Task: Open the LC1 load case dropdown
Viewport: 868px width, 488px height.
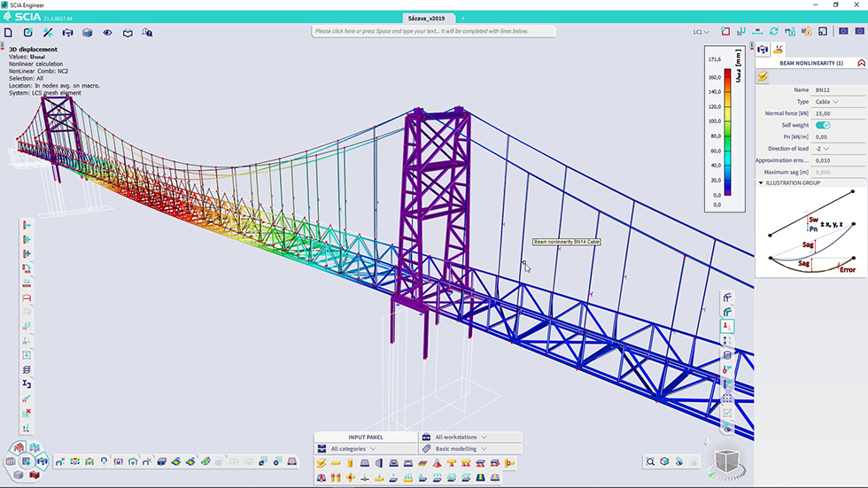Action: click(701, 32)
